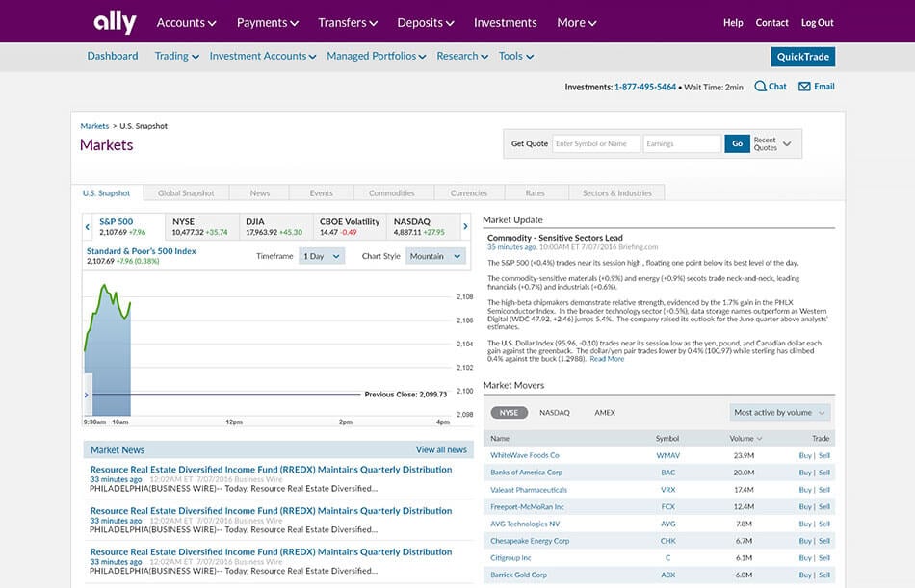Switch to the Currencies tab
The image size is (915, 588).
[x=469, y=193]
